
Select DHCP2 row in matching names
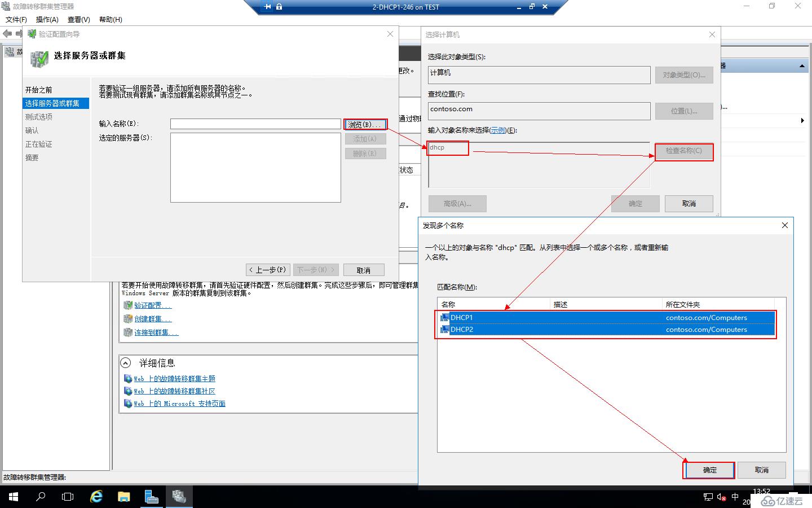pyautogui.click(x=607, y=330)
